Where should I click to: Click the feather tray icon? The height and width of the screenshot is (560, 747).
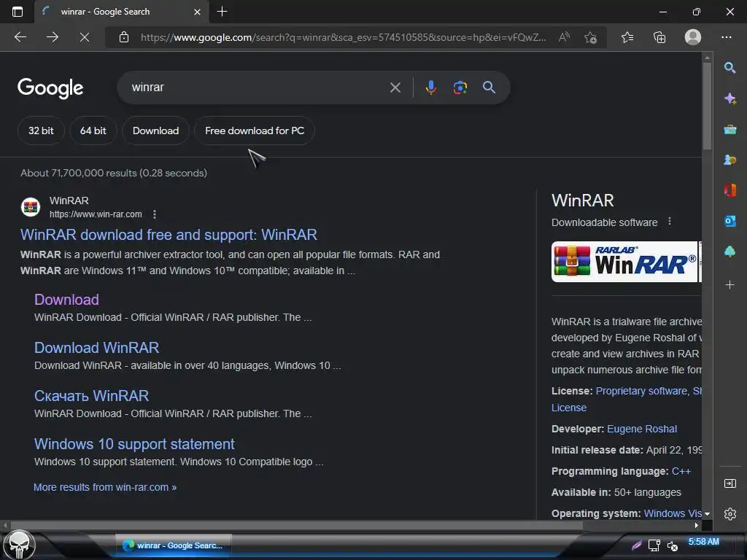click(x=636, y=545)
